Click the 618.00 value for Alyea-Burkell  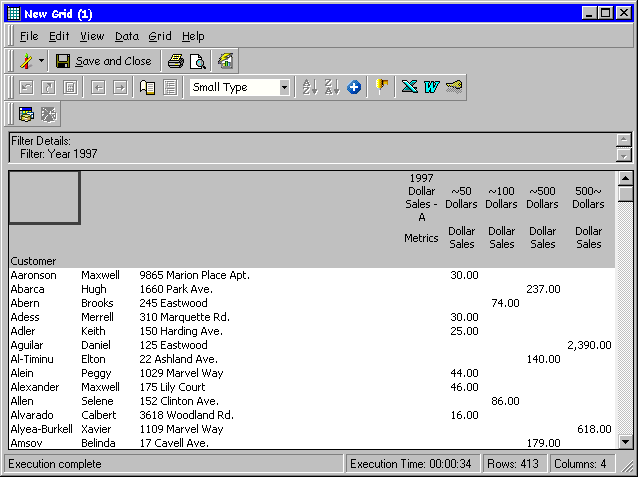pyautogui.click(x=594, y=429)
